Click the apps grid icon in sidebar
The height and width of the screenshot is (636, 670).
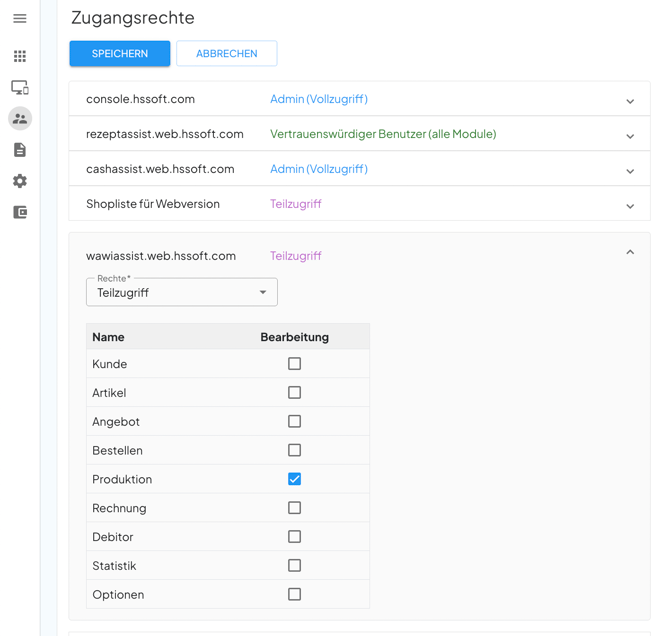pyautogui.click(x=20, y=56)
